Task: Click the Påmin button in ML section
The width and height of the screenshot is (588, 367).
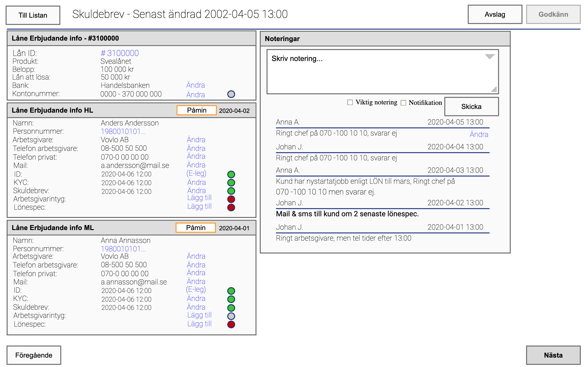Action: click(196, 228)
